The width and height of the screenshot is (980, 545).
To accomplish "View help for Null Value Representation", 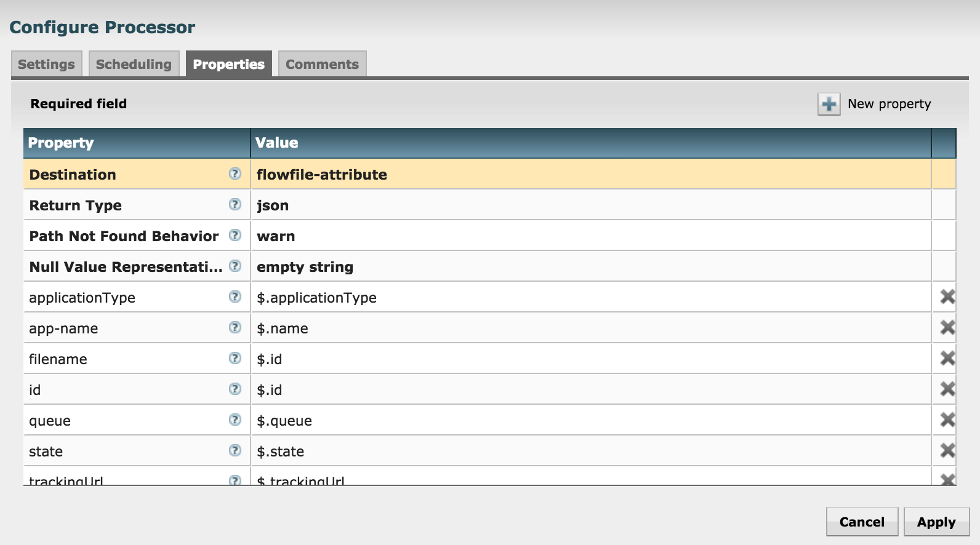I will point(235,266).
